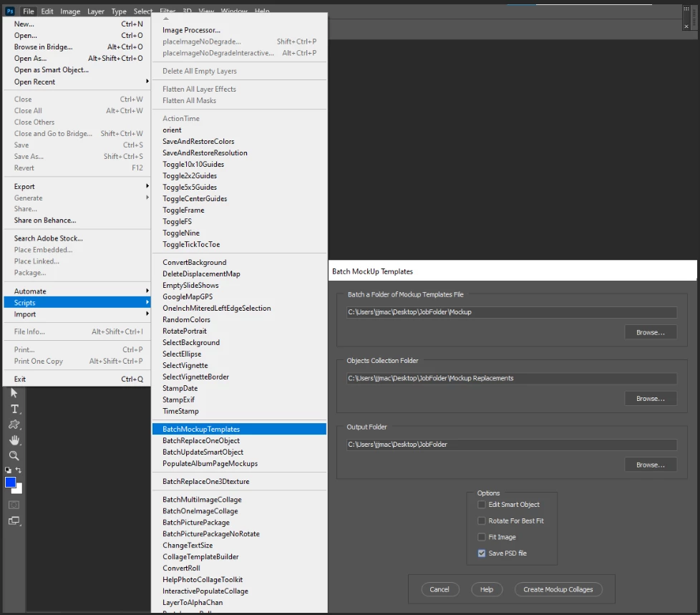Check the Fit Image option
The image size is (700, 615).
[482, 537]
